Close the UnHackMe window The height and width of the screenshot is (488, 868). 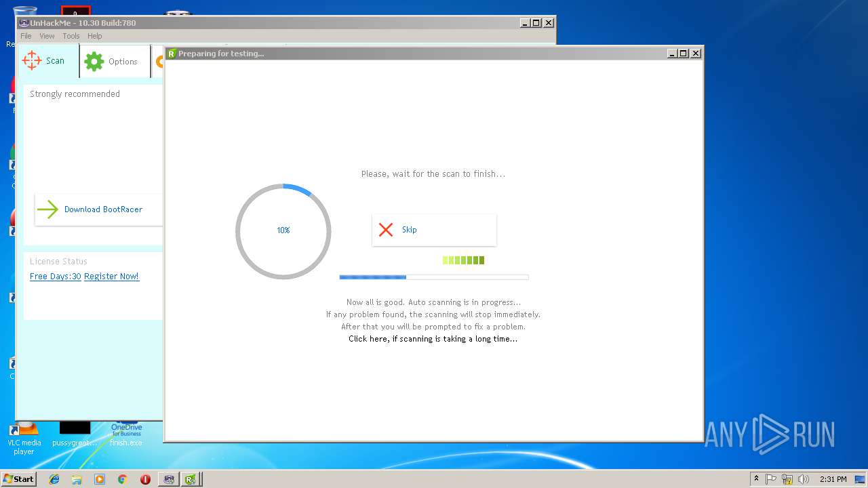[549, 23]
